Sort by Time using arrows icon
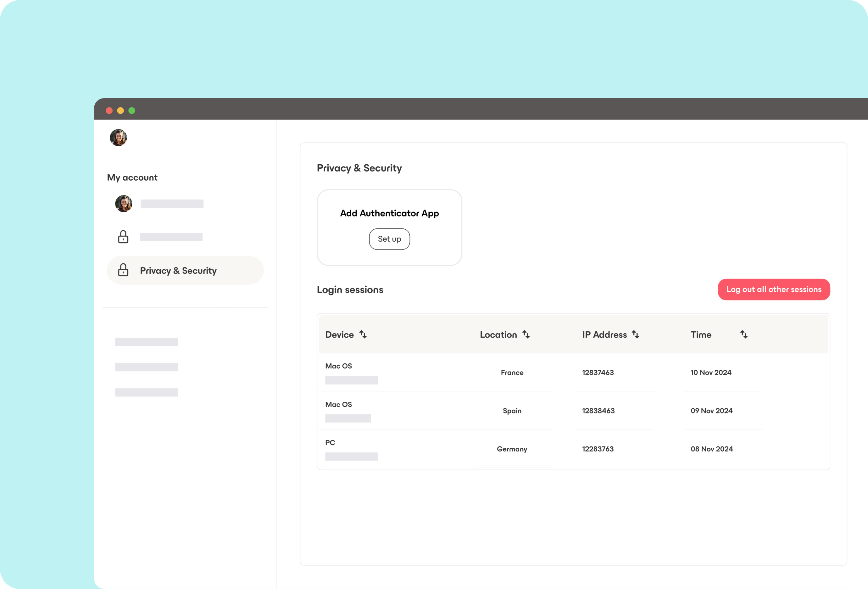This screenshot has width=868, height=589. (744, 334)
